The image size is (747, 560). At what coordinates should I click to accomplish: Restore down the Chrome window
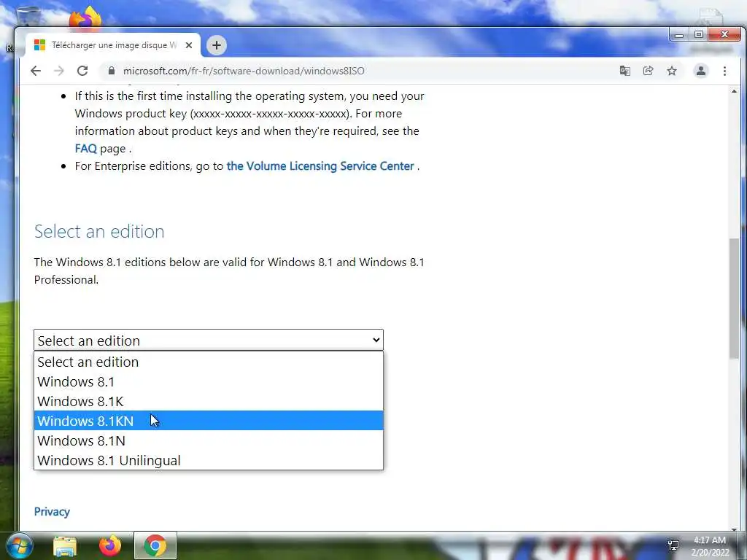point(698,35)
